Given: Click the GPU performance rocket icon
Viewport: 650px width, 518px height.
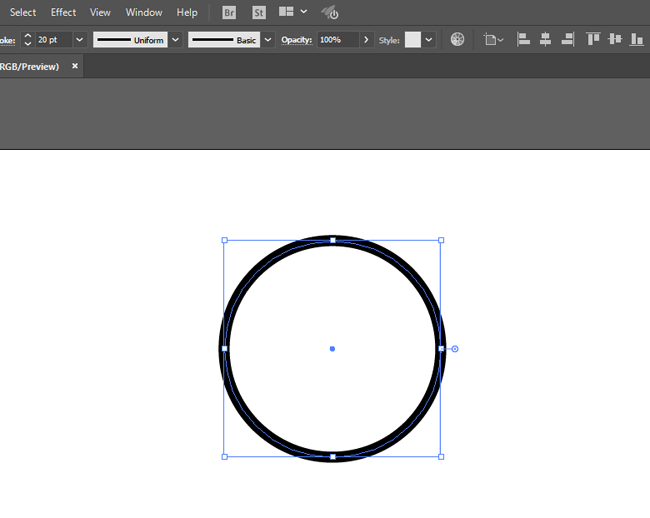Looking at the screenshot, I should (330, 12).
